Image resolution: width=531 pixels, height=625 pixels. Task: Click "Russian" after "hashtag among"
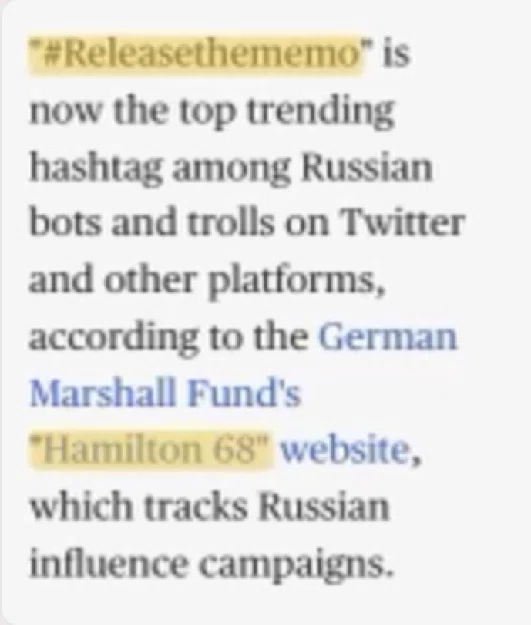coord(366,167)
